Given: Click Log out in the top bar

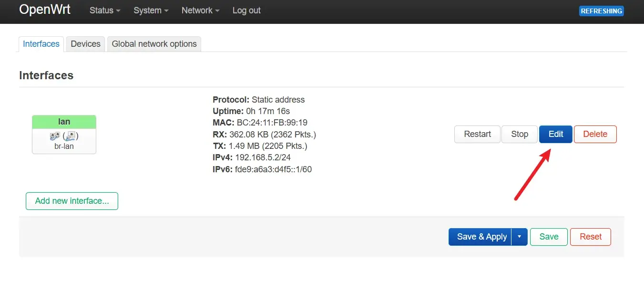Looking at the screenshot, I should point(246,10).
